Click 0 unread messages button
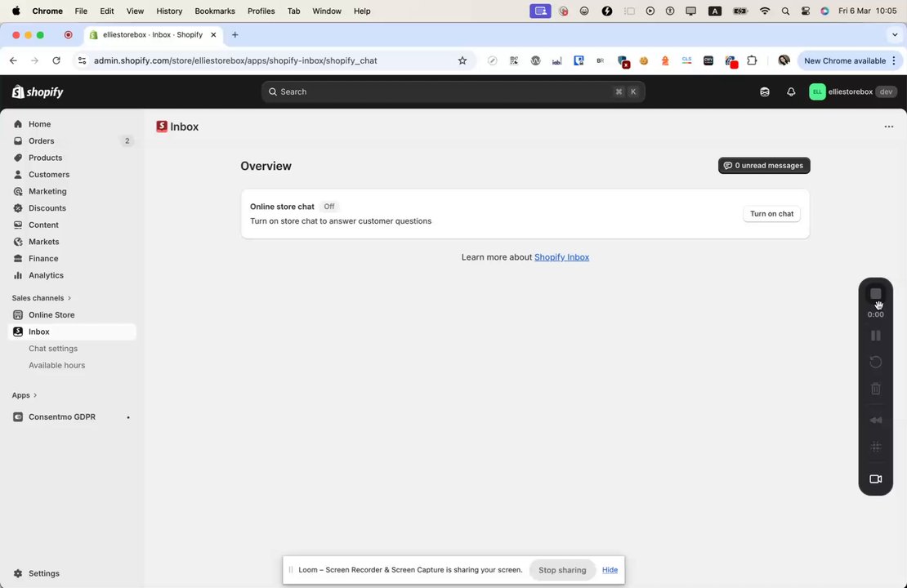This screenshot has height=588, width=907. pyautogui.click(x=763, y=165)
